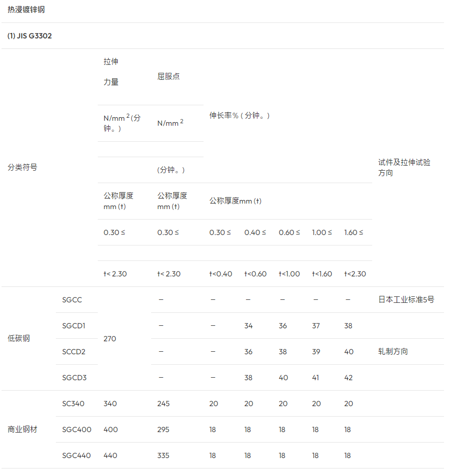Select the SGCD3 grade cell
This screenshot has height=476, width=449.
(x=74, y=378)
